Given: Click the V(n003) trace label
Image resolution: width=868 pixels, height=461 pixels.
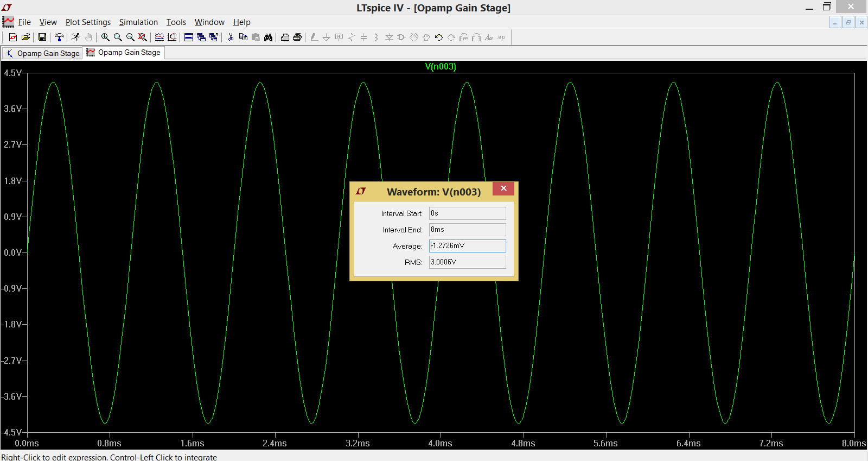Looking at the screenshot, I should [441, 66].
